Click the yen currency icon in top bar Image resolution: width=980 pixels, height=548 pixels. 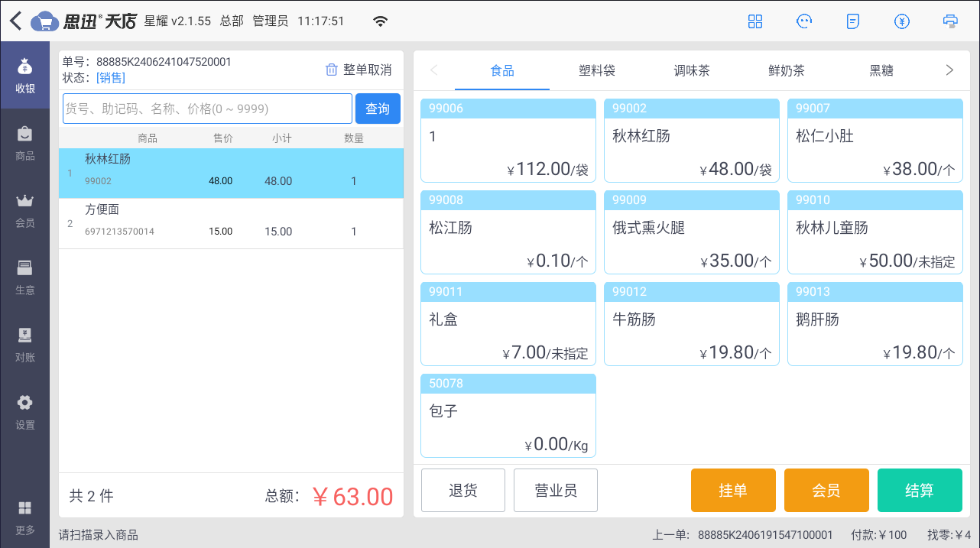902,21
